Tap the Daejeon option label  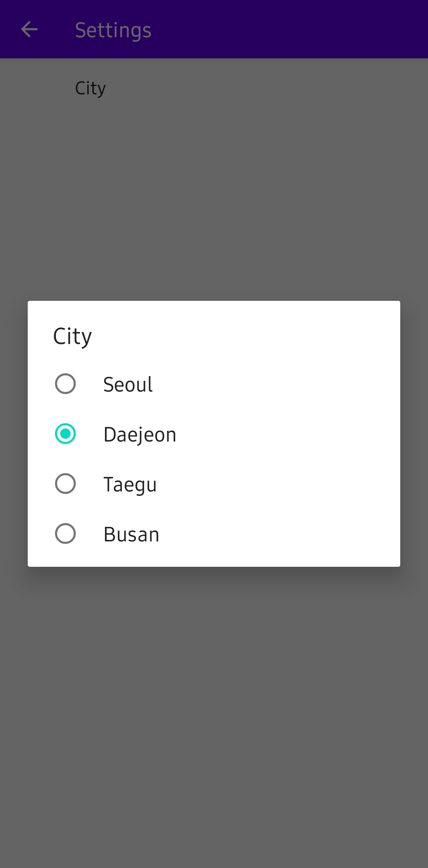[x=139, y=434]
